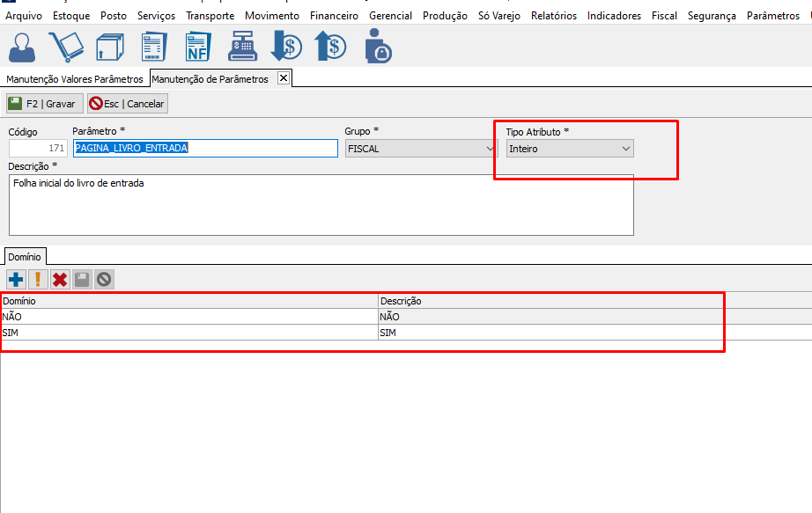Image resolution: width=812 pixels, height=513 pixels.
Task: Open the Fiscal menu
Action: tap(664, 16)
